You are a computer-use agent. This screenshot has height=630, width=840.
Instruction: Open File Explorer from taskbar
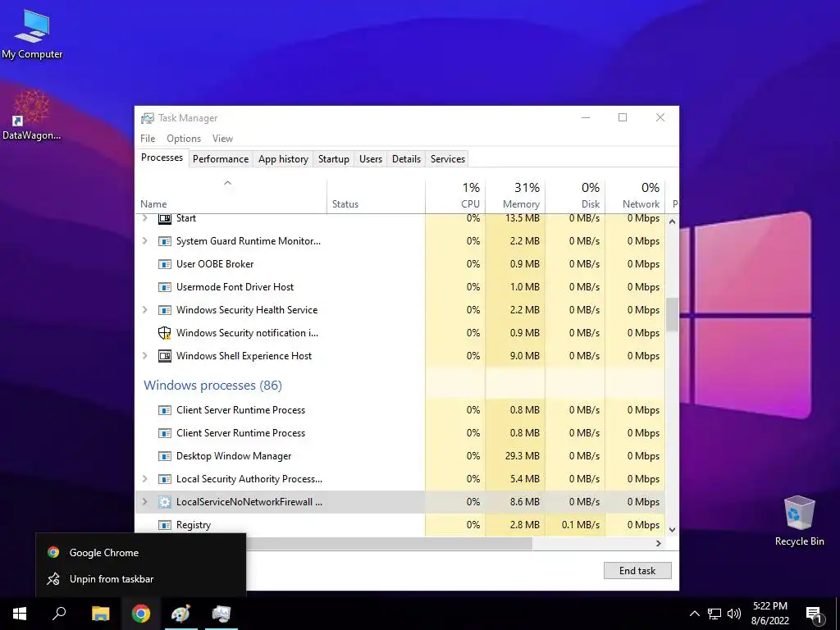point(100,614)
